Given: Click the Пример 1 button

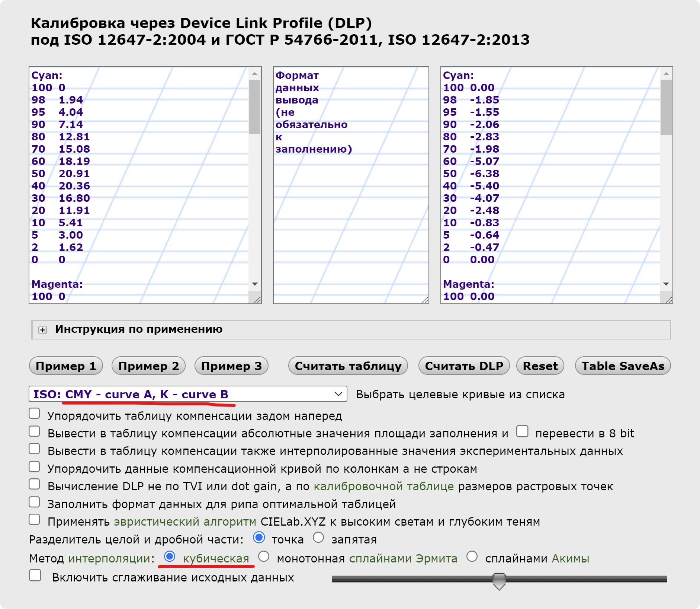Looking at the screenshot, I should tap(66, 366).
